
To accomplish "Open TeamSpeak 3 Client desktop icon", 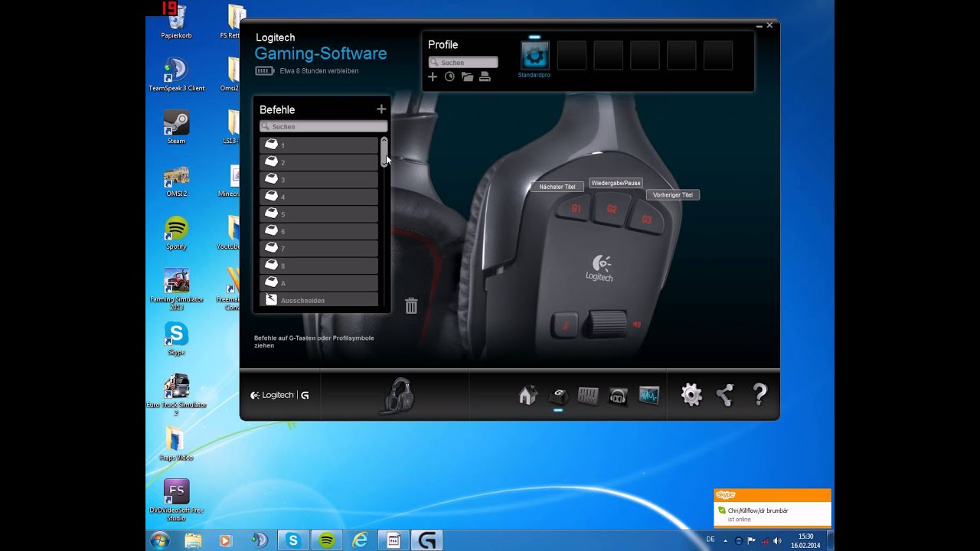I will pyautogui.click(x=176, y=74).
